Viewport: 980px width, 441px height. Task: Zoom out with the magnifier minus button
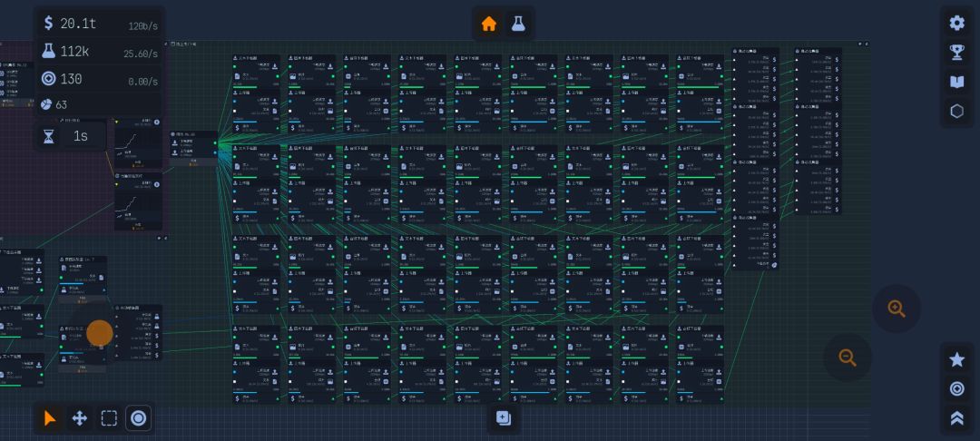[848, 358]
